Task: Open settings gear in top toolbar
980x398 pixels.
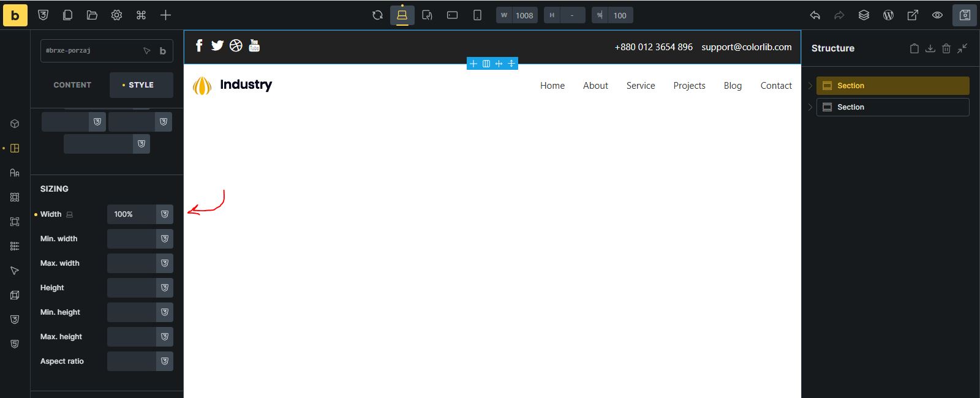Action: 116,15
